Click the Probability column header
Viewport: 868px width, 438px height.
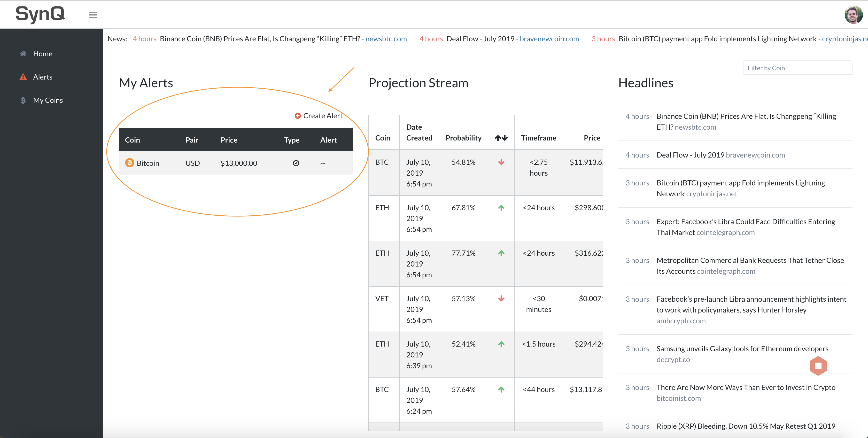463,138
